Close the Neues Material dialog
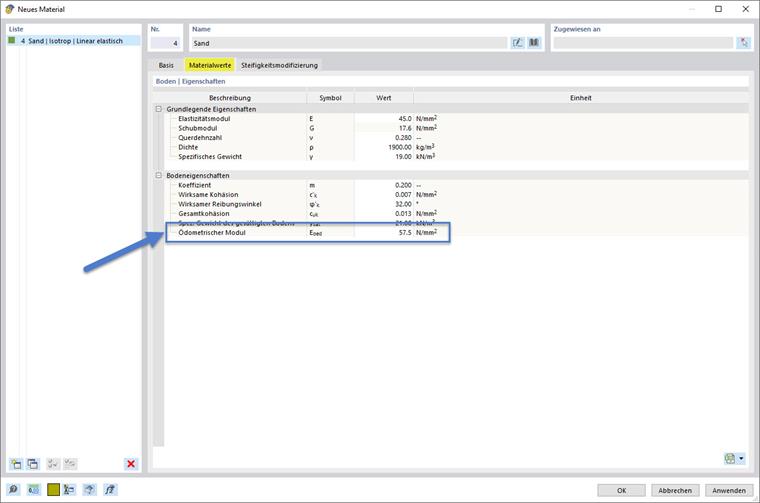 click(745, 9)
